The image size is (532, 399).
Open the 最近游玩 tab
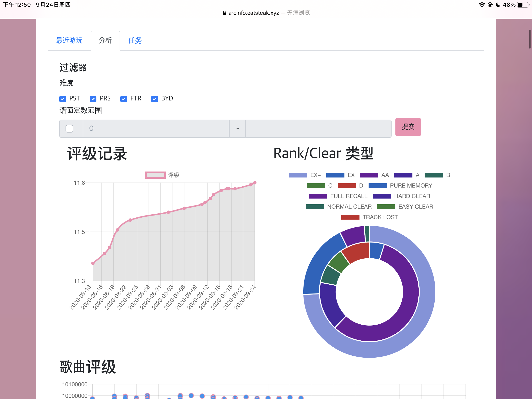69,40
